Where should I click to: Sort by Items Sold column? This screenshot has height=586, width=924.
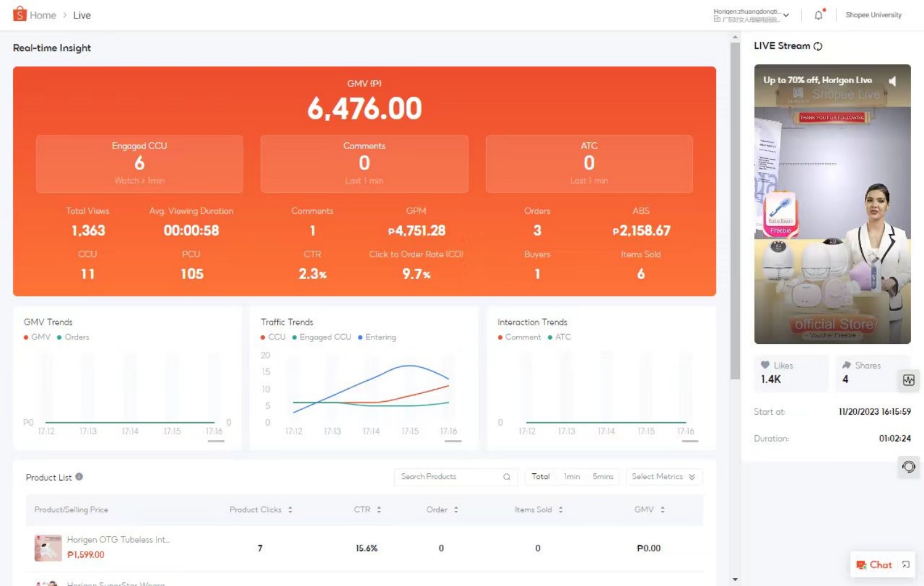(561, 510)
